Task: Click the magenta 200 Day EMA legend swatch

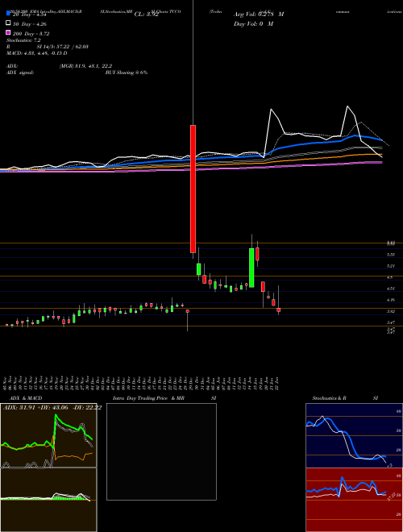Action: coord(9,33)
